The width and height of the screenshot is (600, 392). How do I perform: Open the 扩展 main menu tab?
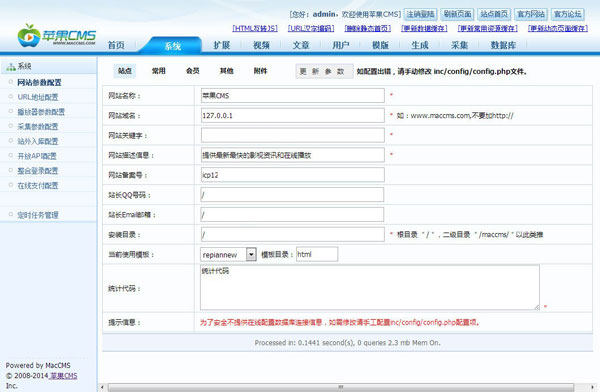pyautogui.click(x=222, y=45)
